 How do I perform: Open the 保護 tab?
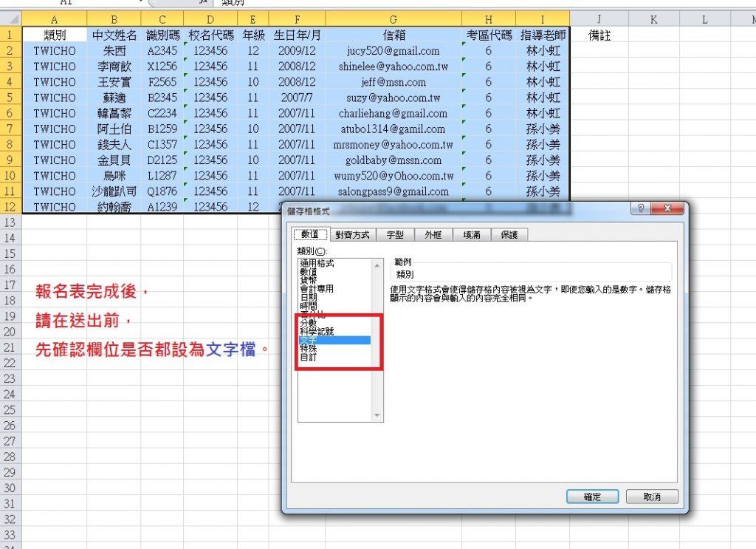[x=509, y=235]
